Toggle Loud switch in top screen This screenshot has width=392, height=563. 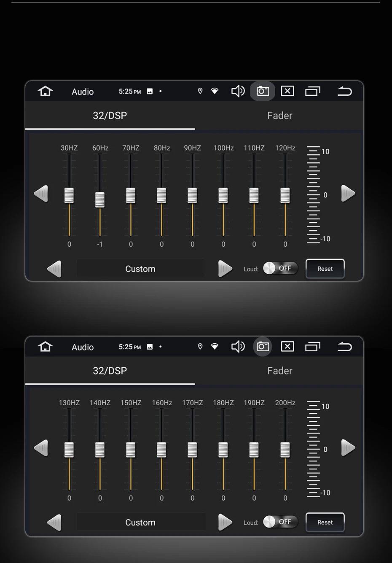(280, 268)
